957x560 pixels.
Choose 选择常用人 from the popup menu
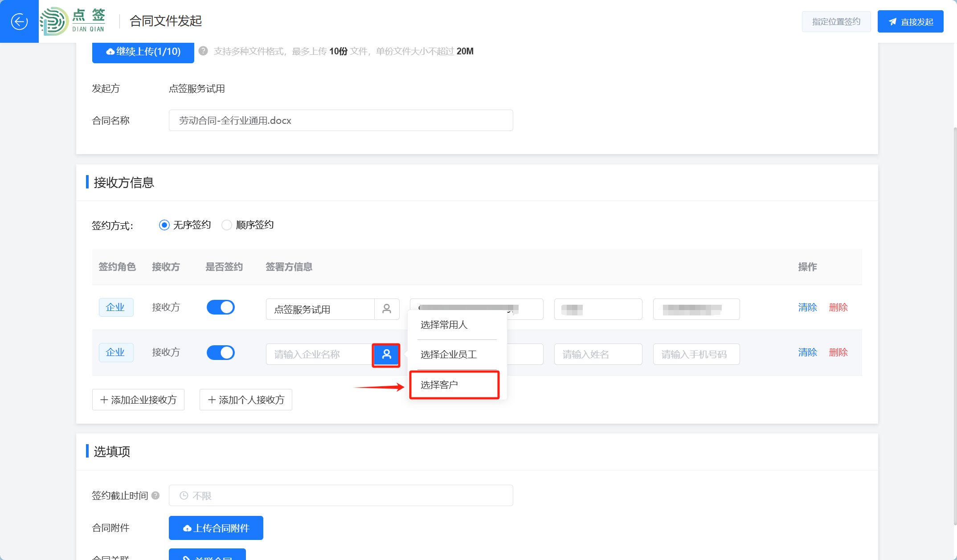click(444, 325)
